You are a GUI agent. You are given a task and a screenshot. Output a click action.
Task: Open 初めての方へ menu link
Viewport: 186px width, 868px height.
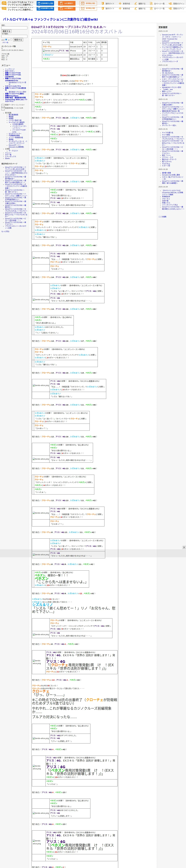click(x=10, y=71)
